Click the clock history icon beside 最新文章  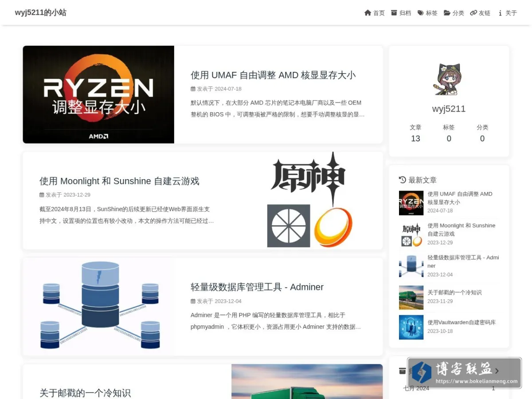point(403,180)
